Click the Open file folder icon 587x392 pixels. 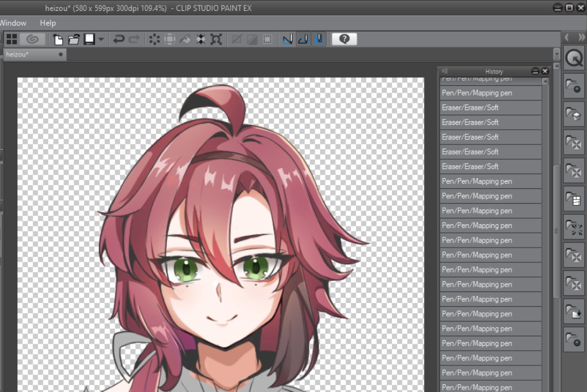74,39
